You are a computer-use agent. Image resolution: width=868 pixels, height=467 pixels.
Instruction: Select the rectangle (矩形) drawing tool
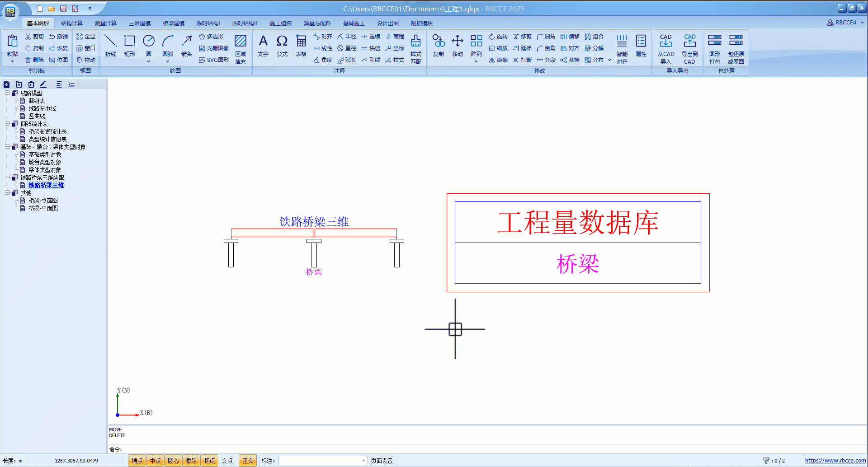click(130, 45)
